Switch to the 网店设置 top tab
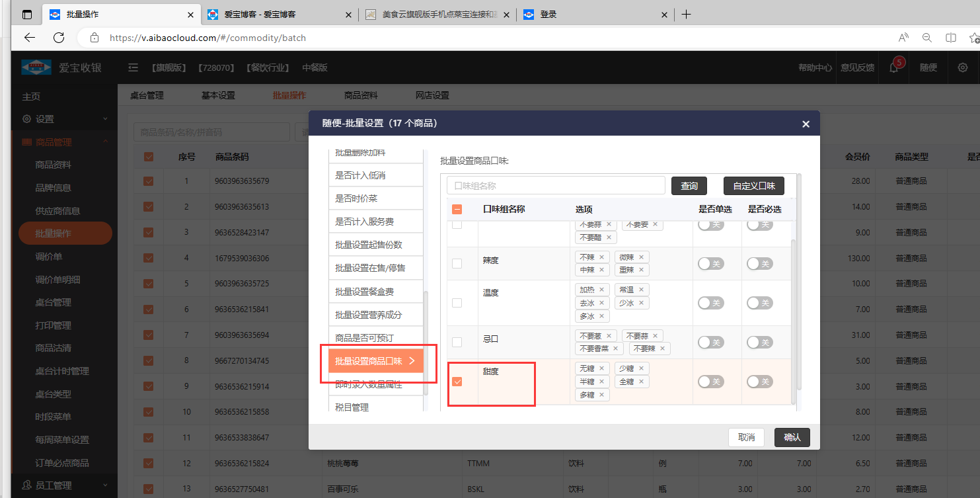 tap(432, 95)
